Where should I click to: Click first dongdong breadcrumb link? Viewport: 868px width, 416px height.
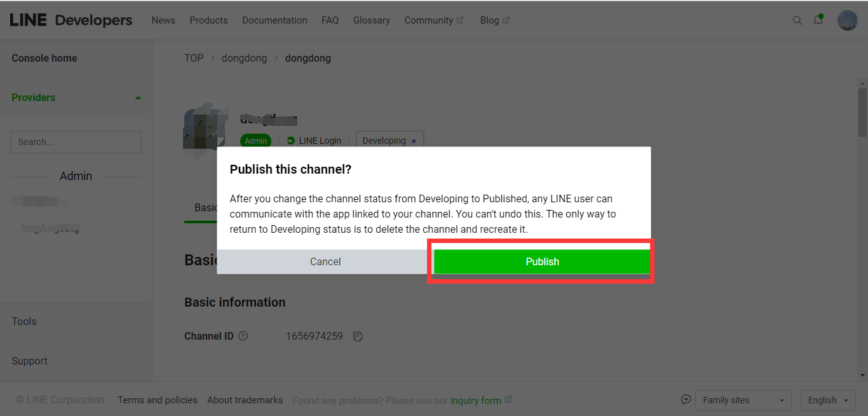[244, 58]
